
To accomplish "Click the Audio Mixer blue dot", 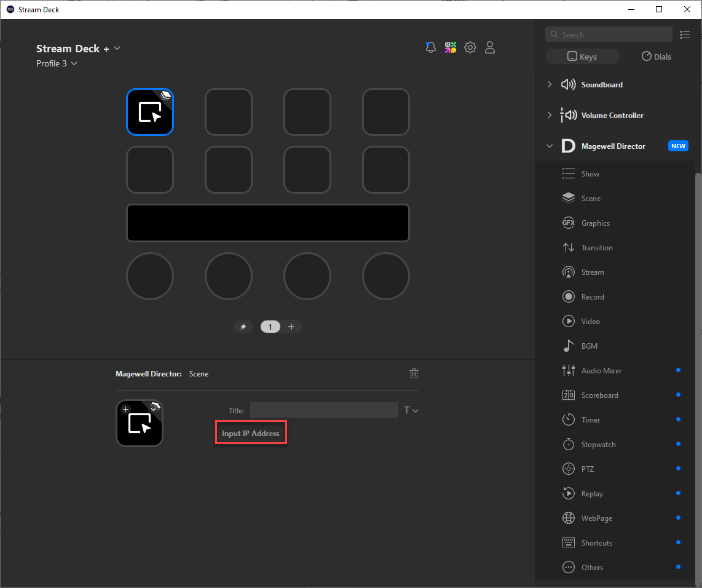I will (678, 370).
